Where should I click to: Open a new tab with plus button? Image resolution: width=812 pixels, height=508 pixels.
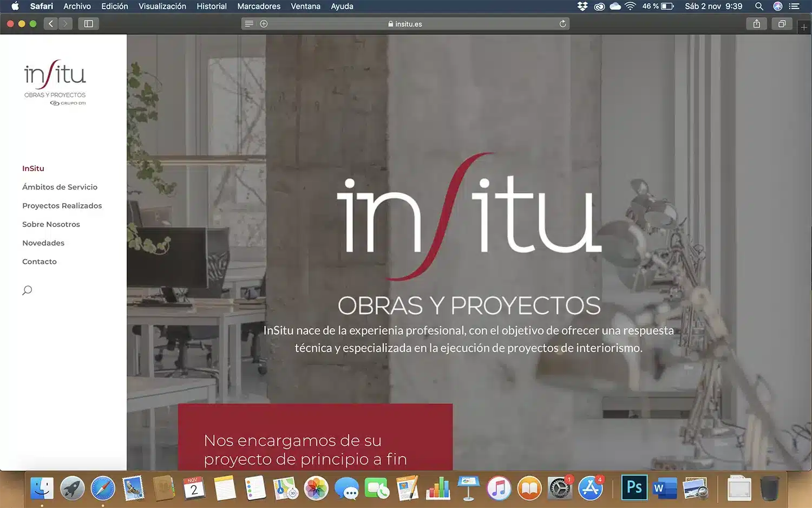pyautogui.click(x=804, y=27)
